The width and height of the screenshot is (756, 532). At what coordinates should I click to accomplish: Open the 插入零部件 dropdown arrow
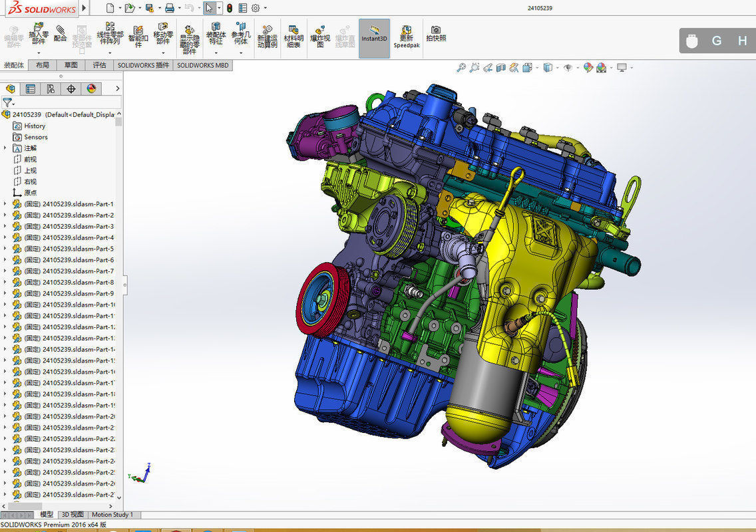coord(39,53)
